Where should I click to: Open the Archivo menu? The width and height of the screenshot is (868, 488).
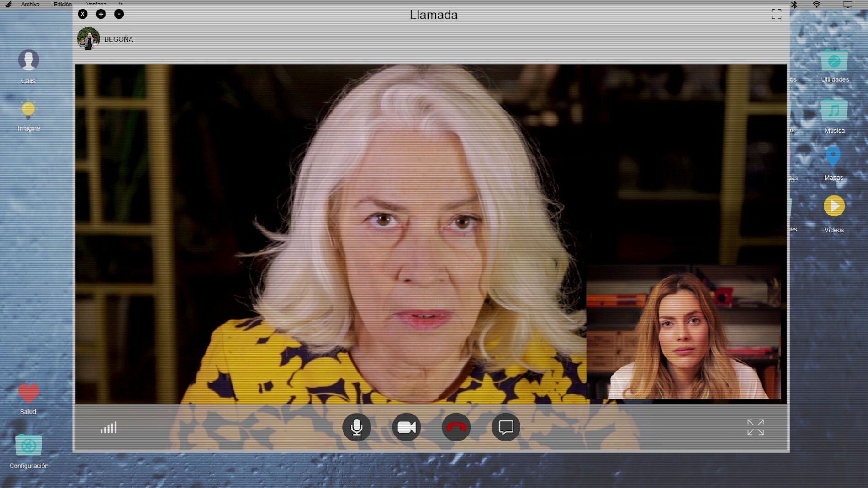[31, 4]
